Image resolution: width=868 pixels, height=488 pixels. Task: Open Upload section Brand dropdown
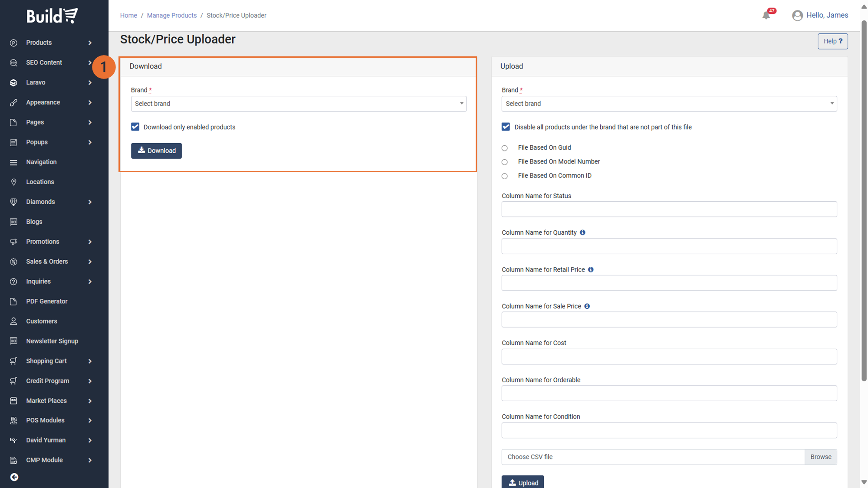tap(669, 104)
